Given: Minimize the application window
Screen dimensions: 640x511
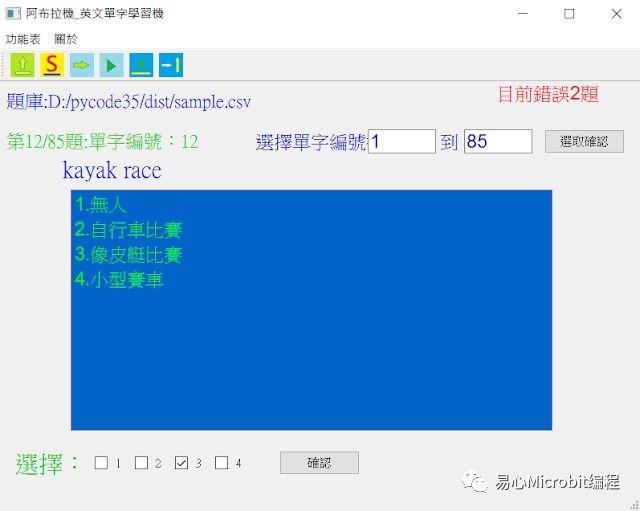Looking at the screenshot, I should (x=522, y=13).
